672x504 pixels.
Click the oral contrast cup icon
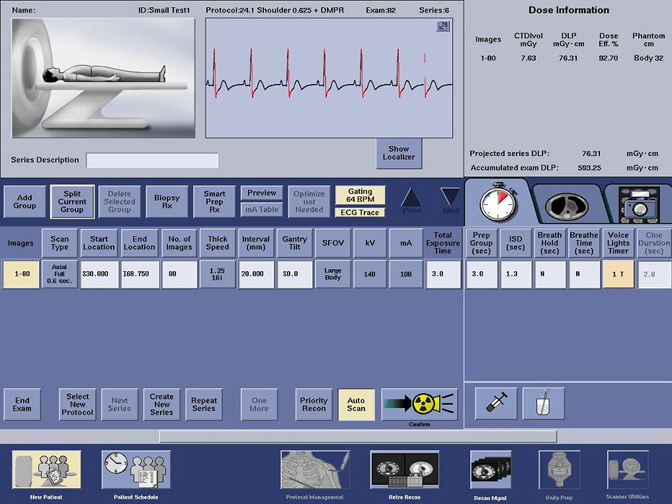click(x=543, y=403)
